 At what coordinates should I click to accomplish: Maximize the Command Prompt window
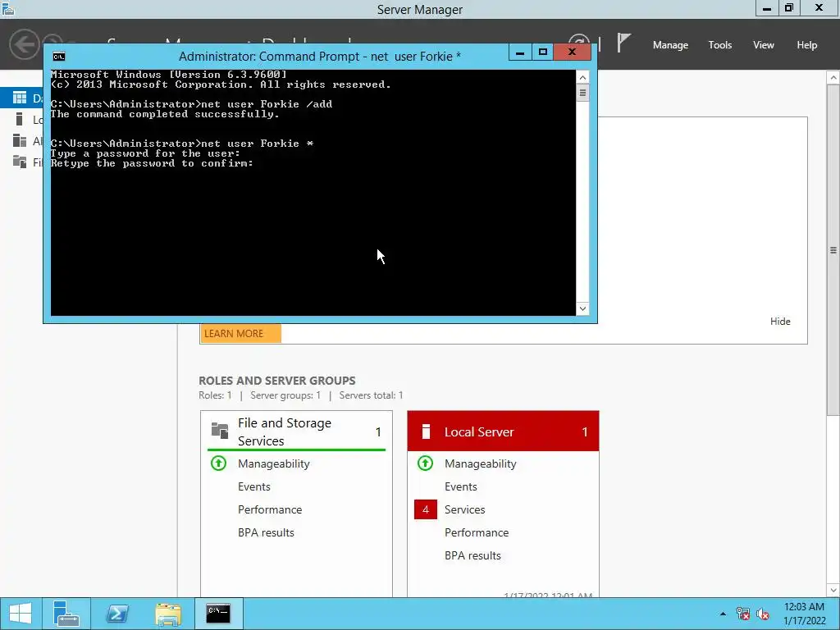[543, 52]
